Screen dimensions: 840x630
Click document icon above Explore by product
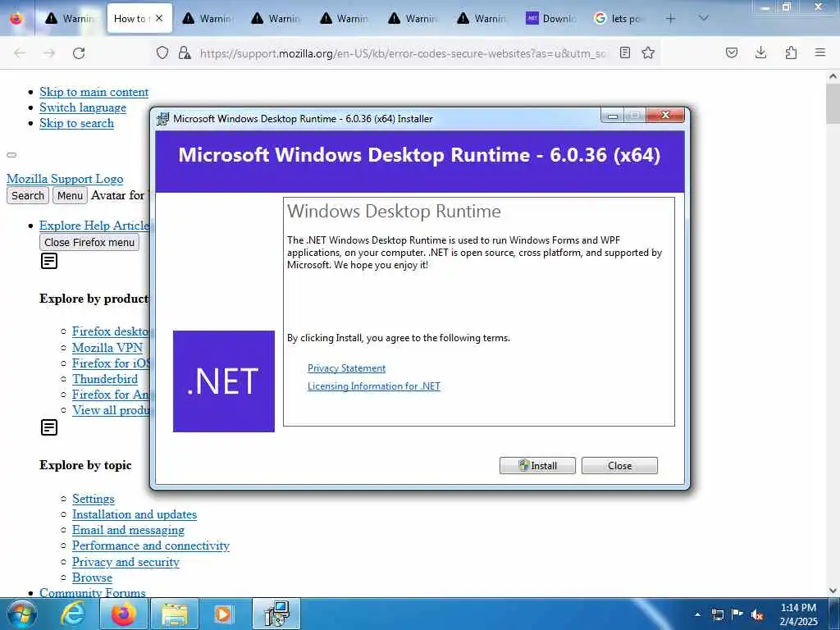(x=49, y=261)
